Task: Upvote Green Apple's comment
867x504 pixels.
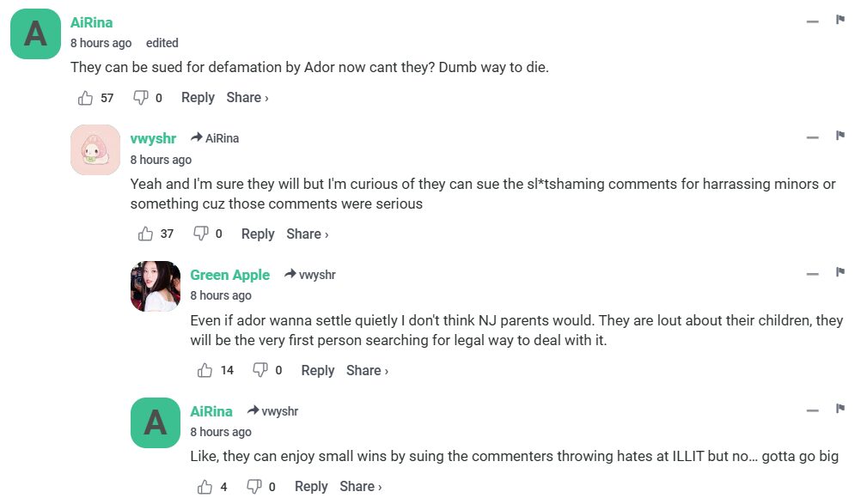Action: [x=205, y=370]
